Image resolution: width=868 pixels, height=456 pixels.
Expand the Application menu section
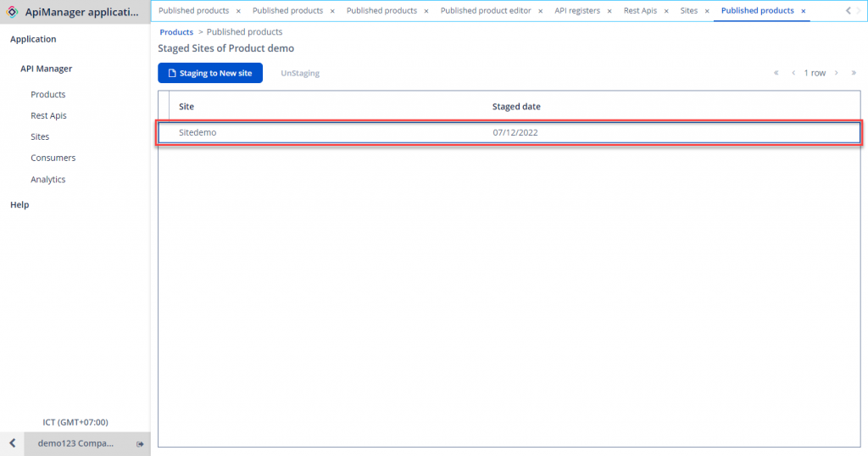[x=33, y=39]
